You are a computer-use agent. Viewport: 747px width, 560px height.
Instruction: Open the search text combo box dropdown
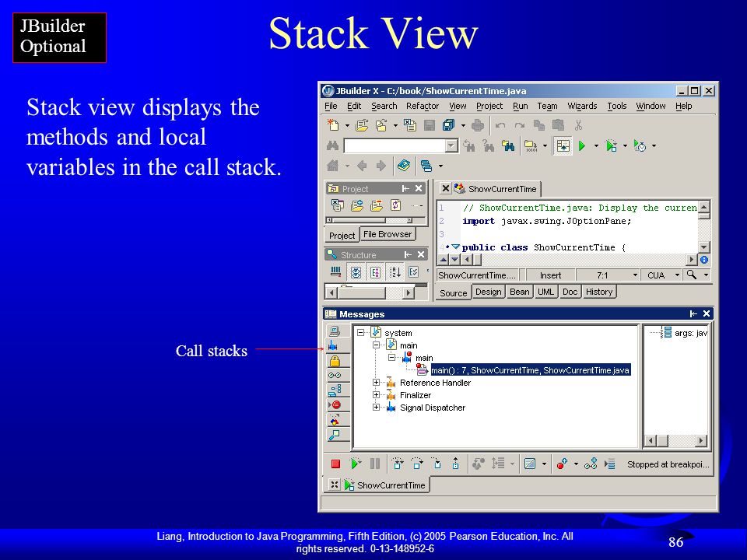(451, 145)
